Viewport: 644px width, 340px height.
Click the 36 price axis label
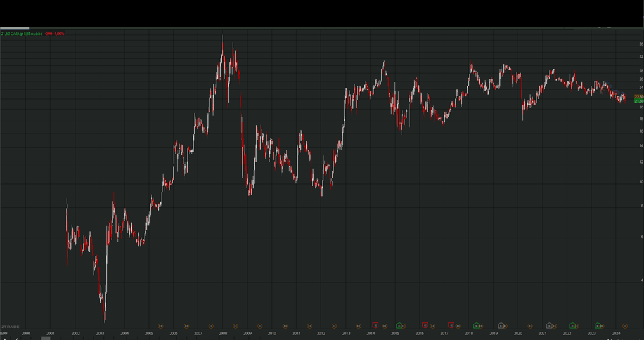[641, 44]
